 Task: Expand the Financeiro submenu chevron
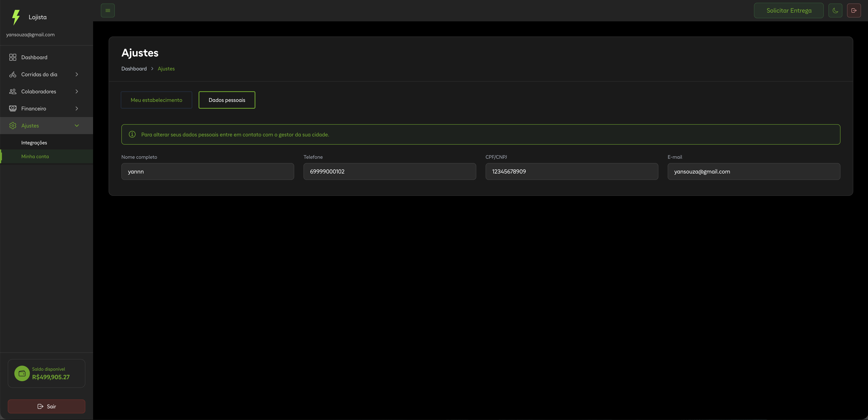tap(77, 109)
